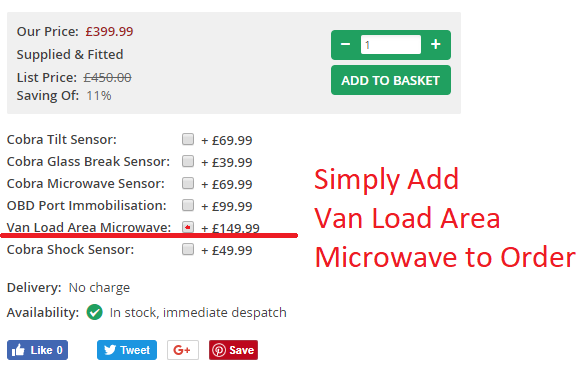Click the plus quantity button
Image resolution: width=588 pixels, height=382 pixels.
pyautogui.click(x=435, y=45)
